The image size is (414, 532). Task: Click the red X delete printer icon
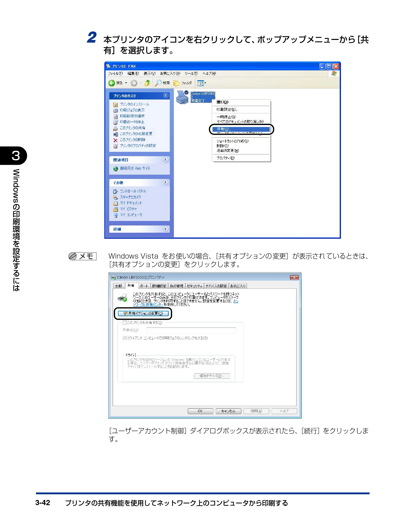pyautogui.click(x=116, y=140)
